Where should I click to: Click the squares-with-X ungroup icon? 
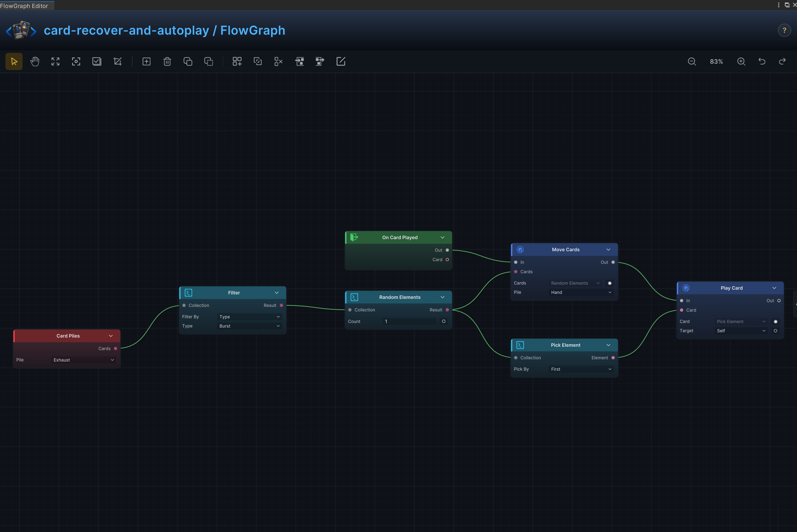tap(278, 61)
